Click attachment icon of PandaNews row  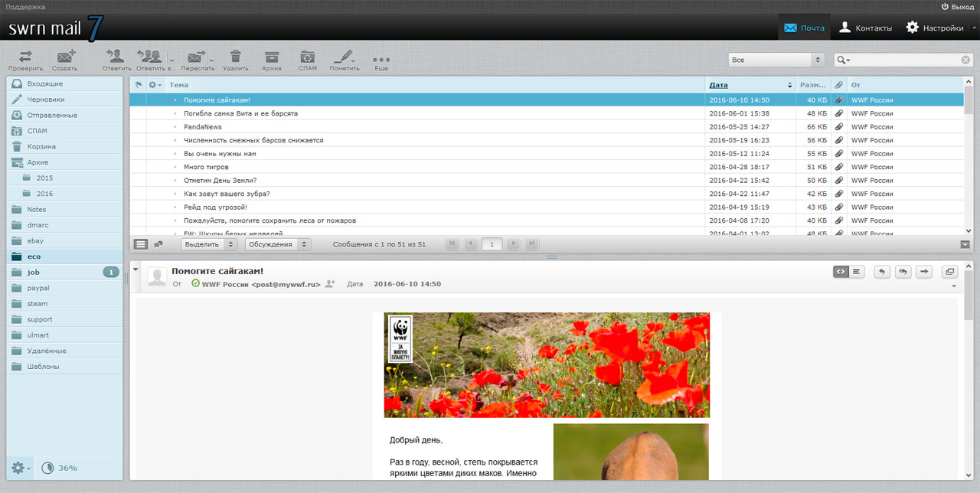click(x=838, y=126)
